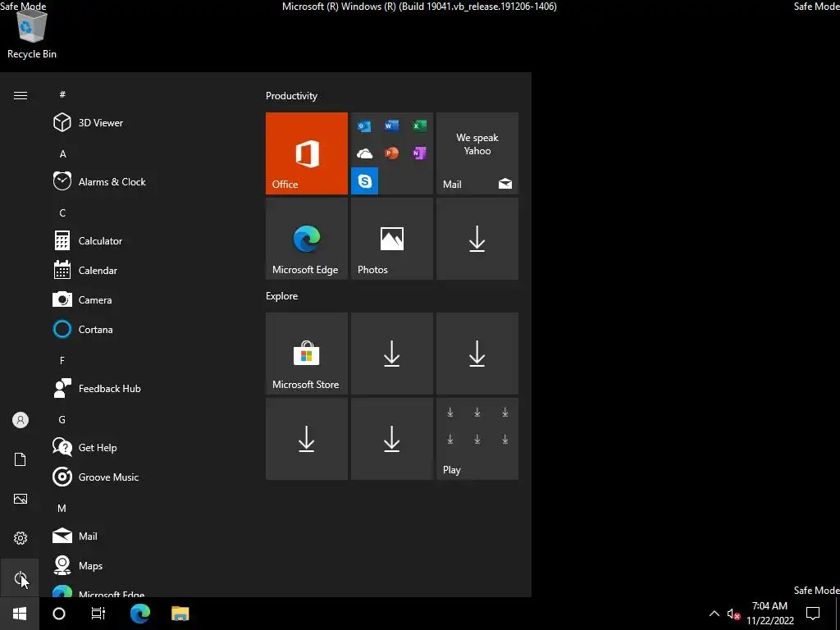
Task: Open the user account icon in sidebar
Action: click(x=21, y=420)
